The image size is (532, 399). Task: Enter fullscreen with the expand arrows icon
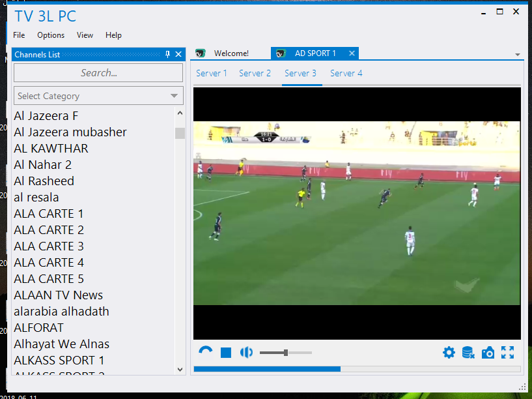coord(507,353)
